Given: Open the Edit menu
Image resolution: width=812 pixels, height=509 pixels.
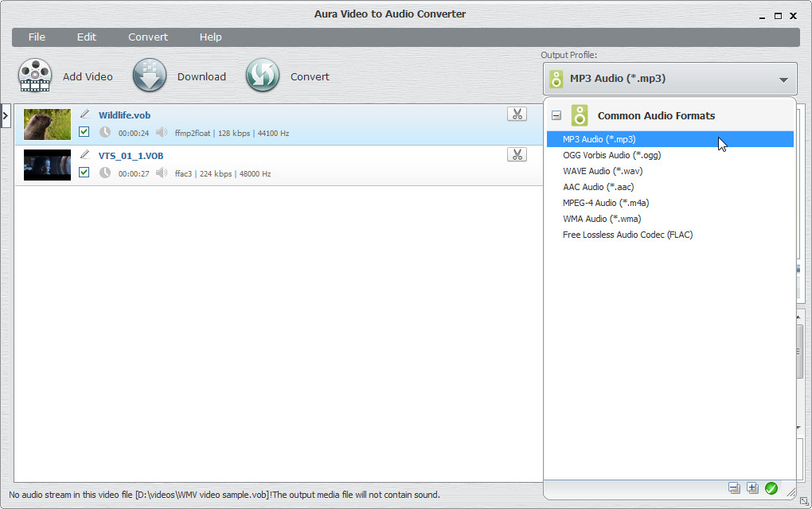Looking at the screenshot, I should [x=86, y=37].
